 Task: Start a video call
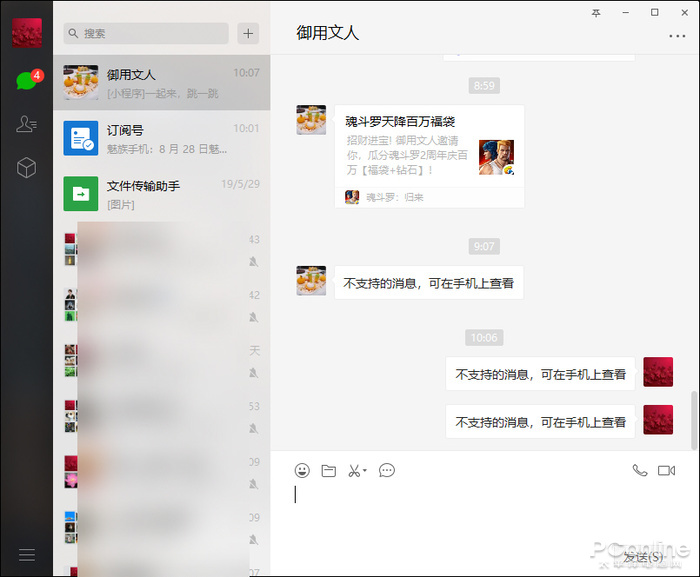coord(666,470)
